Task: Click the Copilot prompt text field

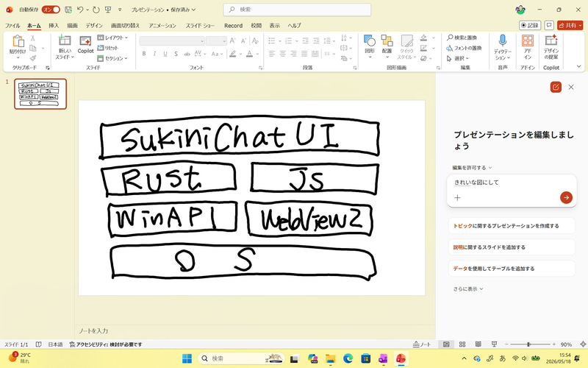Action: tap(512, 183)
